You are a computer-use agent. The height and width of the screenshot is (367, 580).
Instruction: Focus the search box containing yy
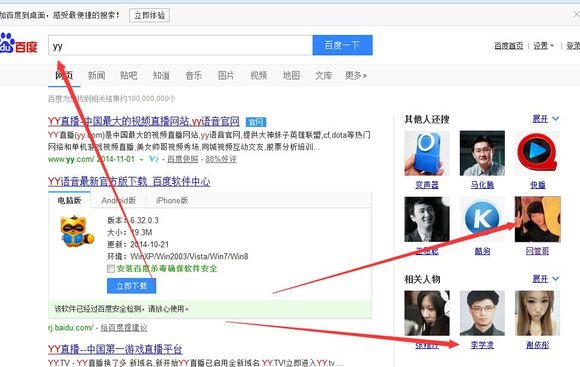[x=181, y=45]
